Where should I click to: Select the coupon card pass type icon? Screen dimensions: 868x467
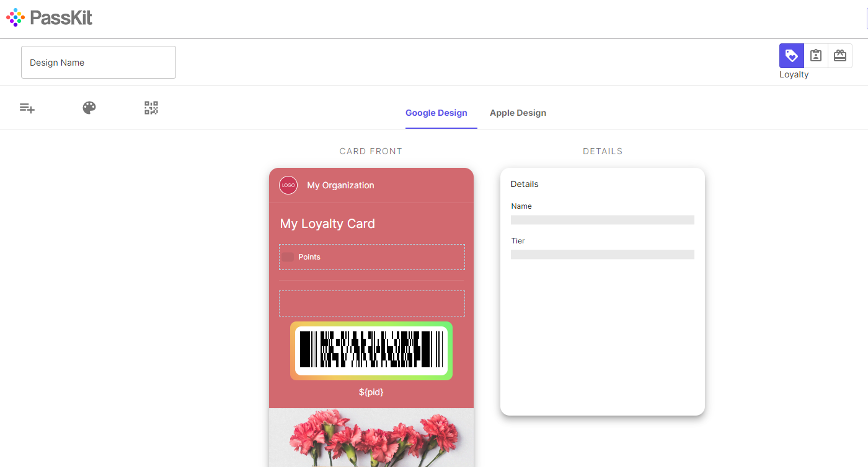840,56
